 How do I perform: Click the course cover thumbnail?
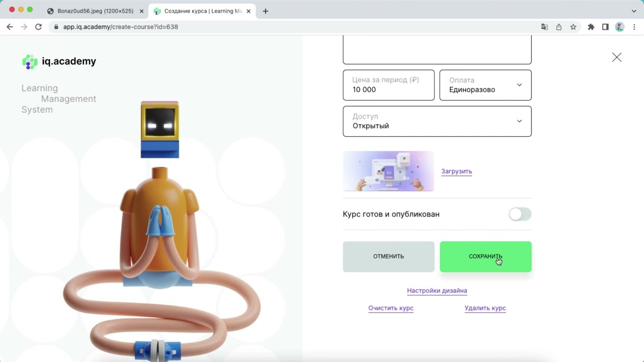388,171
